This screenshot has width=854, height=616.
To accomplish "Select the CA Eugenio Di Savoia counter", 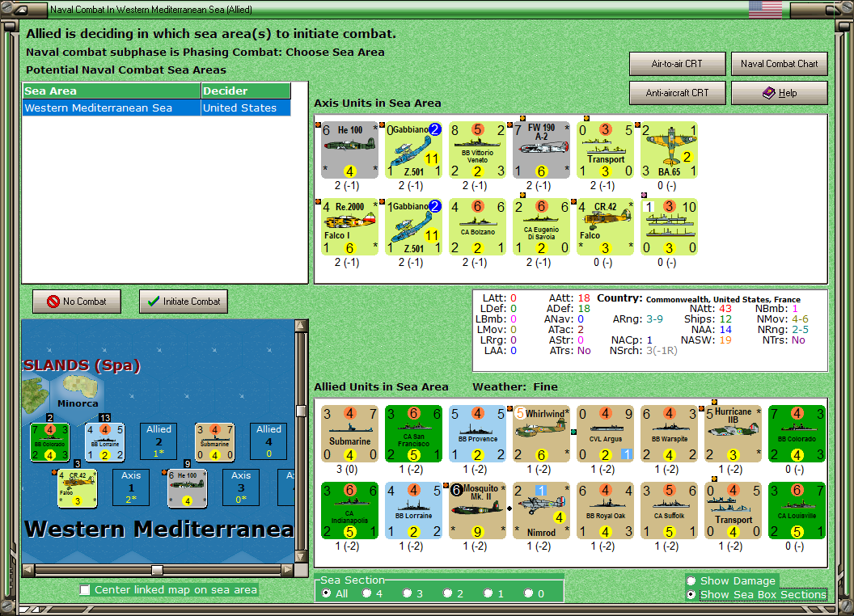I will [x=541, y=226].
